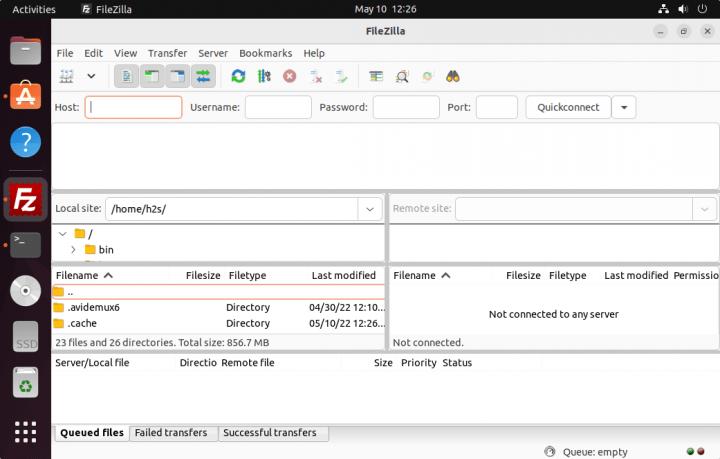Open the Quickconnect history dropdown arrow

[x=624, y=107]
